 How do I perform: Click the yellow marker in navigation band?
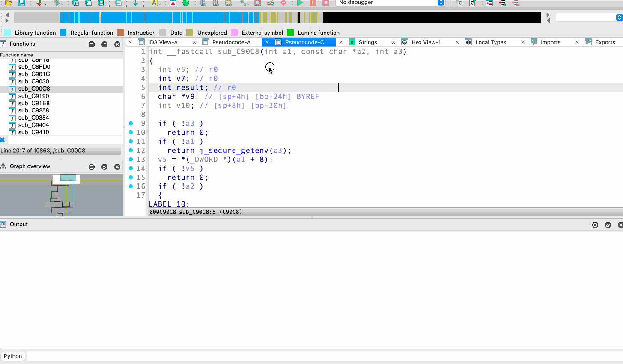point(101,15)
